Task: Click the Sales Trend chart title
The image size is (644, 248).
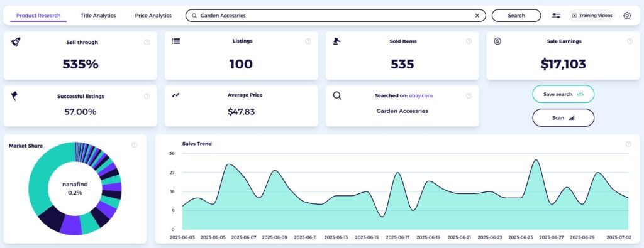Action: [197, 144]
